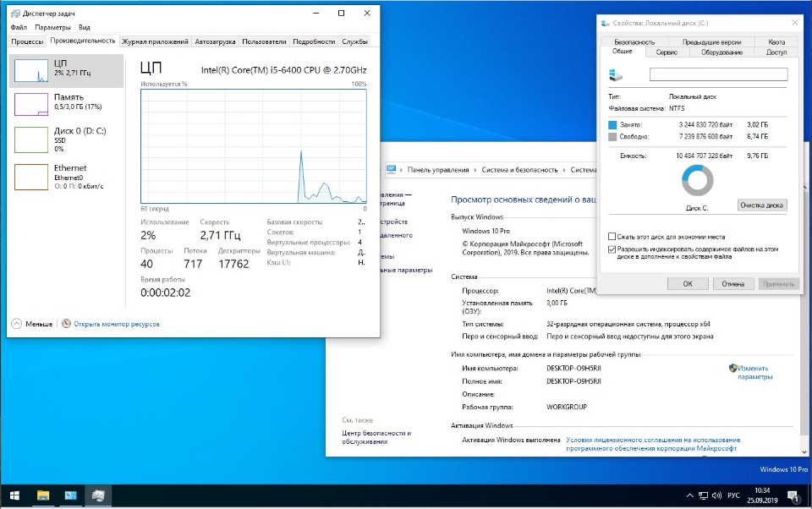This screenshot has width=812, height=509.
Task: Open the Подробности tab
Action: [314, 41]
